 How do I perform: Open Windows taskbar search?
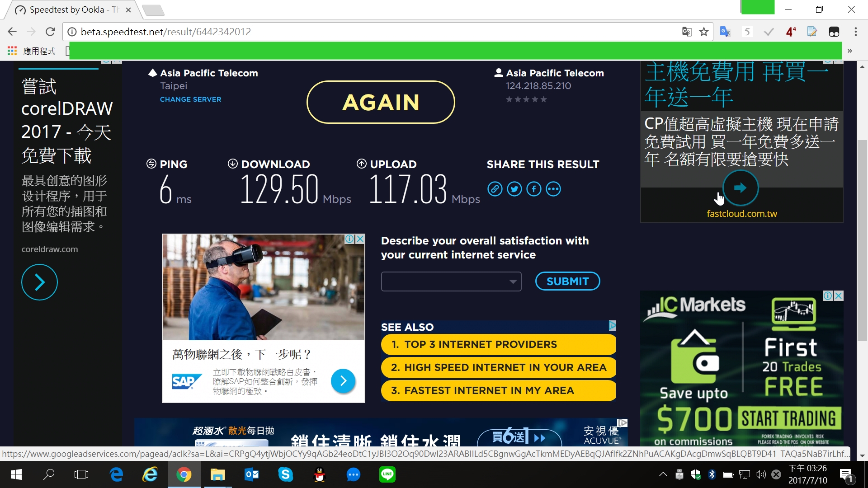[x=49, y=474]
